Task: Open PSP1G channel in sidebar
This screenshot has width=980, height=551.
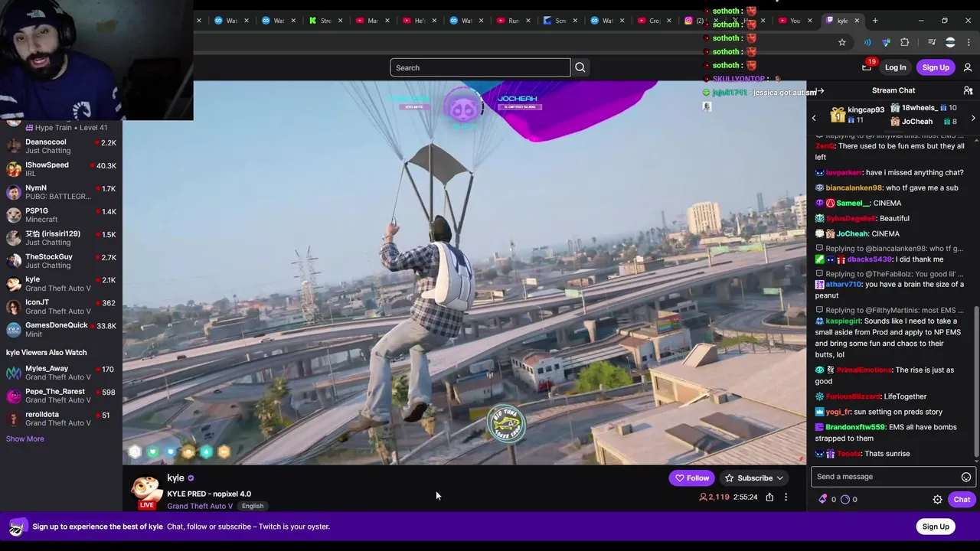Action: pyautogui.click(x=61, y=215)
